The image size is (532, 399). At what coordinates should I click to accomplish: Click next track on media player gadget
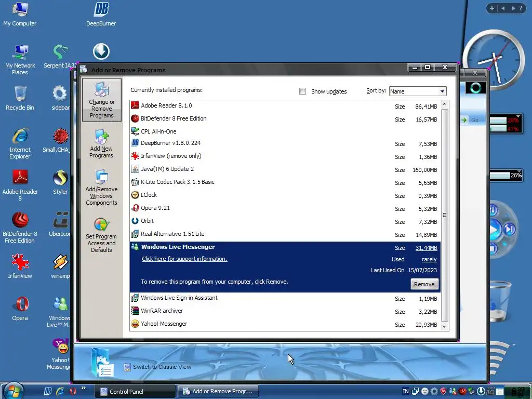510,230
